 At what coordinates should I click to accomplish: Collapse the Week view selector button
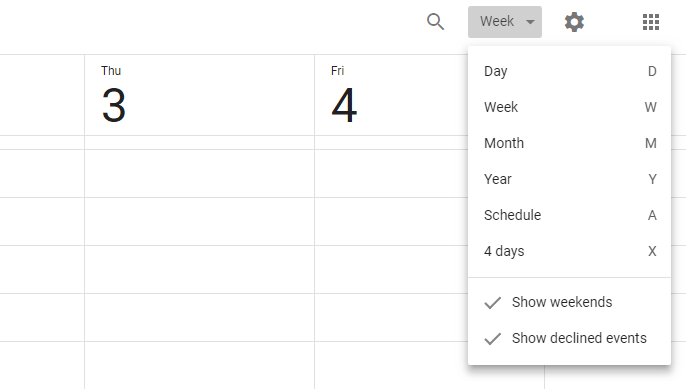[505, 22]
